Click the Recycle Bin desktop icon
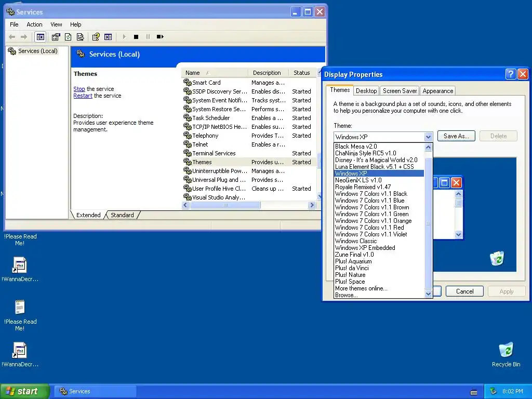The image size is (532, 399). (x=506, y=355)
